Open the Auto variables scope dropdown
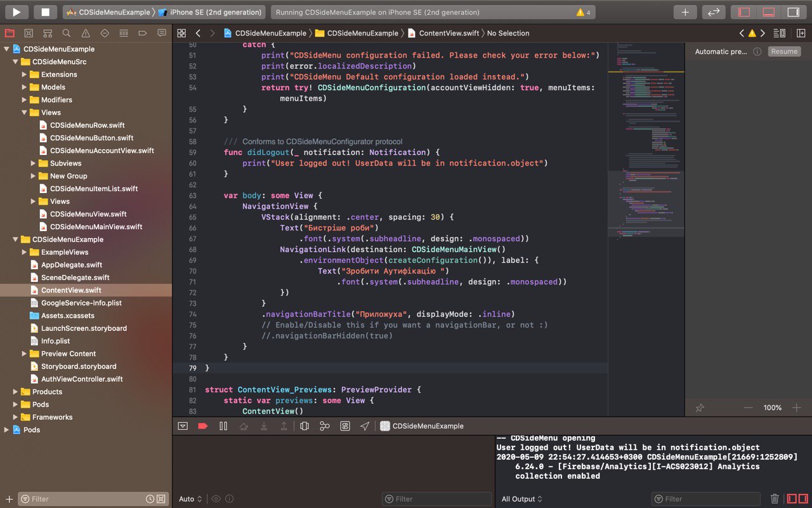Screen dimensions: 812x508 [190, 499]
